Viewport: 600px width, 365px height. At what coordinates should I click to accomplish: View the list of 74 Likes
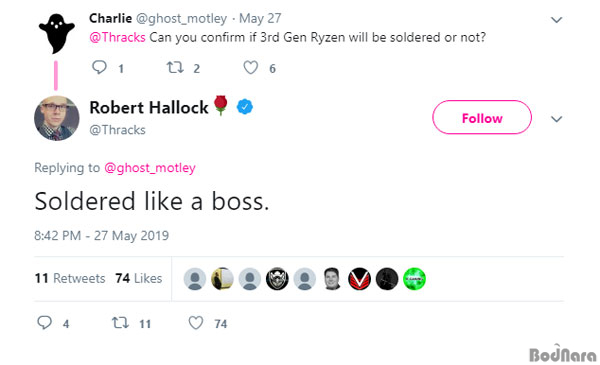[139, 278]
